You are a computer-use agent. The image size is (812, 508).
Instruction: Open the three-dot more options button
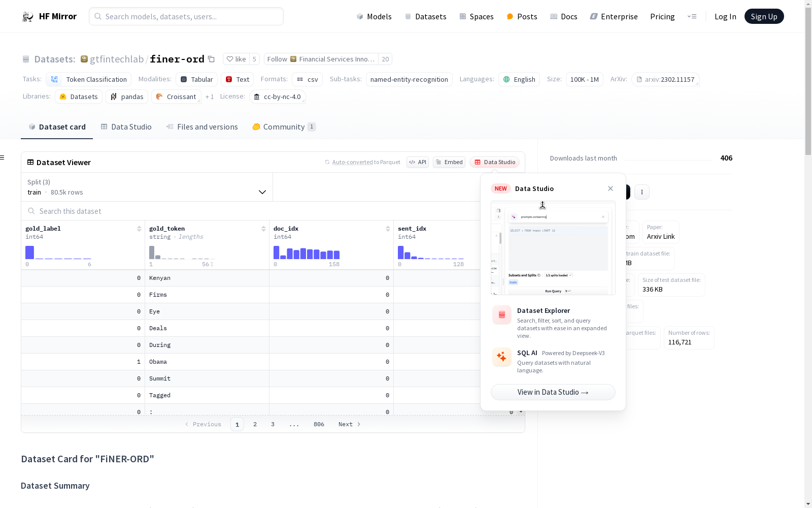pos(642,192)
